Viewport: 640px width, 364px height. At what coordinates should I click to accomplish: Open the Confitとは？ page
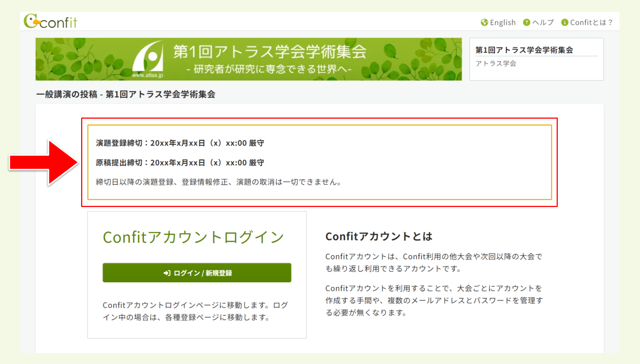coord(590,22)
